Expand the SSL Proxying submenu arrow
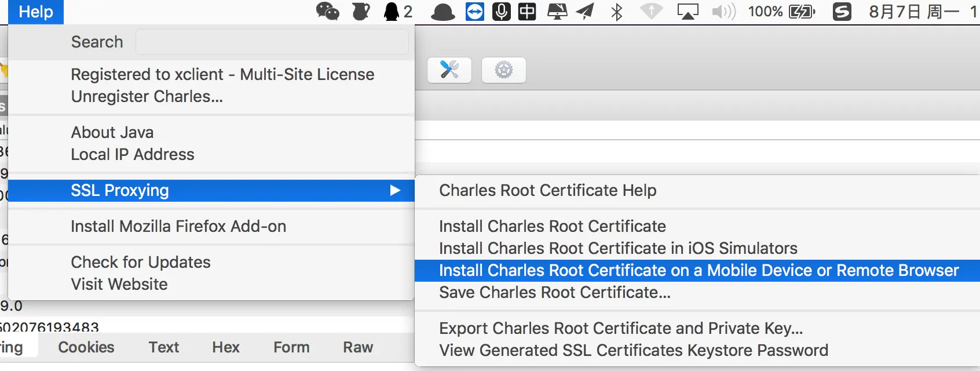The width and height of the screenshot is (980, 371). point(395,190)
